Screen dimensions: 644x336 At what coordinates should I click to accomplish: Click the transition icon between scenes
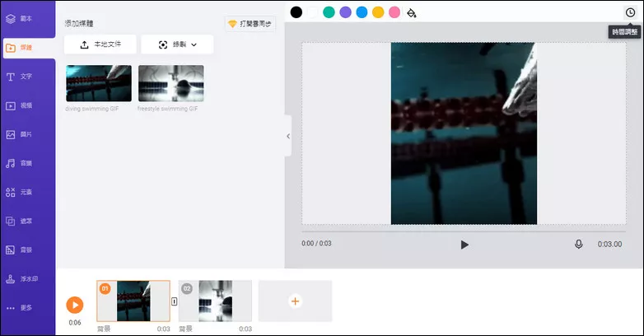[174, 301]
